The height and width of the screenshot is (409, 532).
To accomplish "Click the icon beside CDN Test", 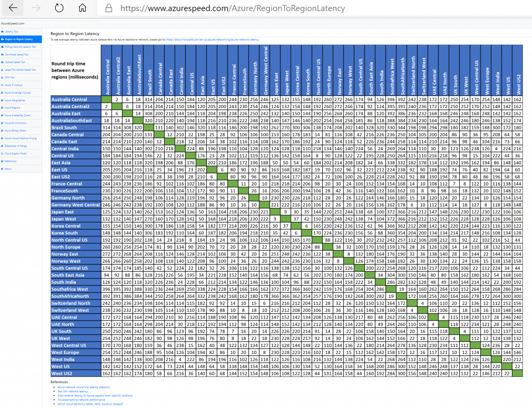I will [x=3, y=76].
